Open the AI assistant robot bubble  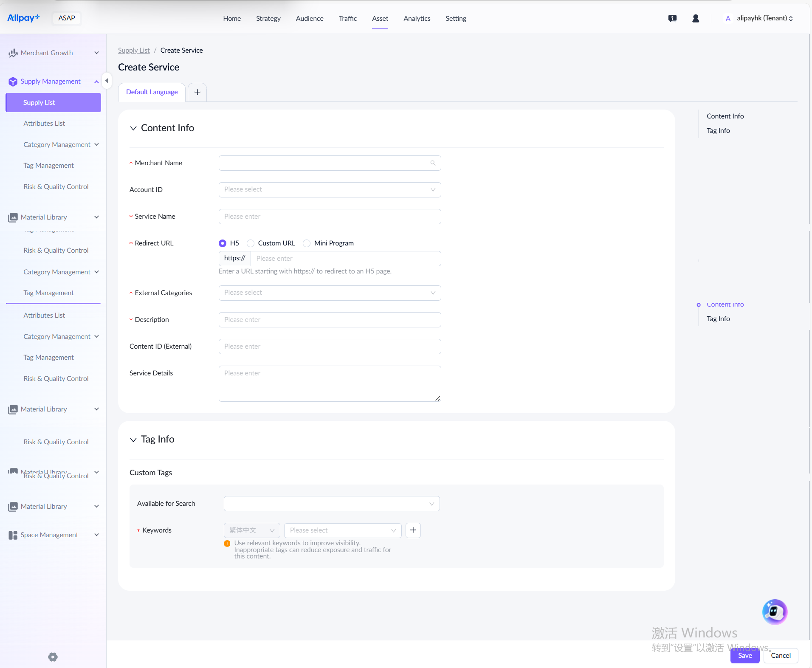pos(775,612)
